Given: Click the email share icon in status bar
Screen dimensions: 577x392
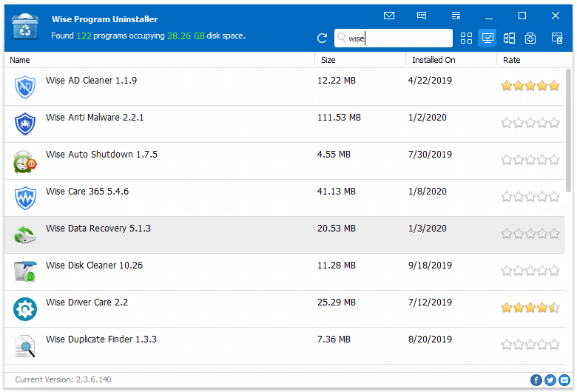Looking at the screenshot, I should 564,380.
